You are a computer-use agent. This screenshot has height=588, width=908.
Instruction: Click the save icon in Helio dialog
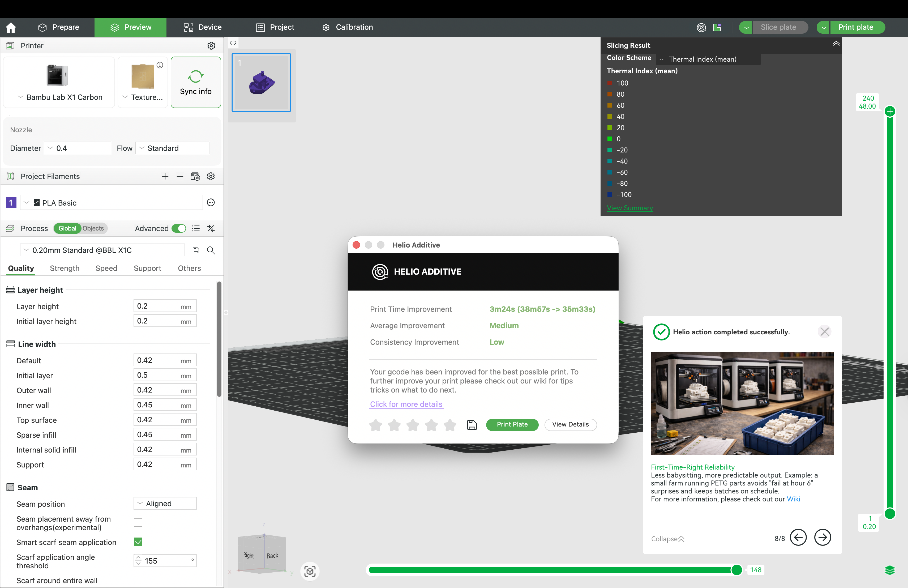click(x=472, y=425)
